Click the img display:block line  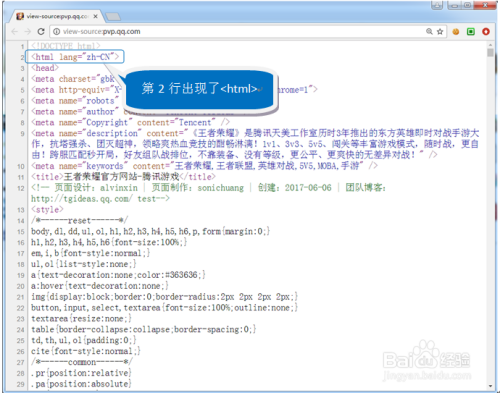tap(164, 297)
